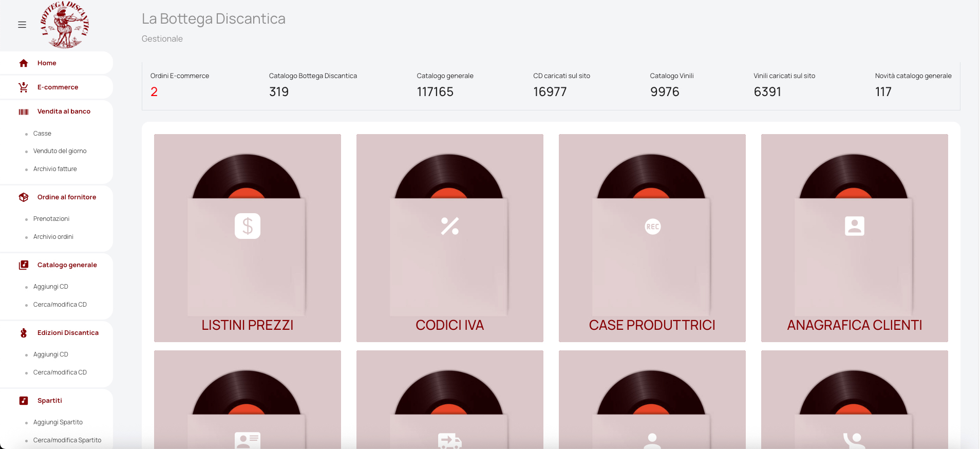Collapse the Ordine al fornitore section
The image size is (980, 449).
click(67, 197)
